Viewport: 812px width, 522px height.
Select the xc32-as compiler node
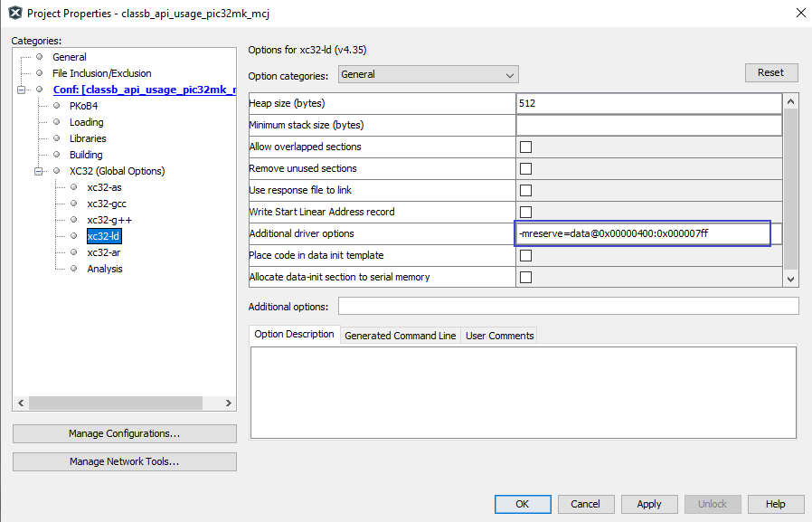tap(104, 187)
